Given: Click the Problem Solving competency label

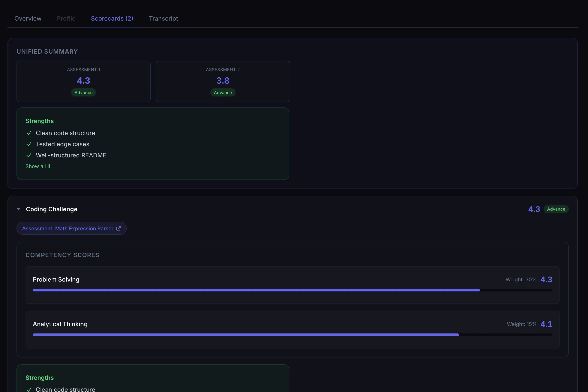Looking at the screenshot, I should 56,279.
